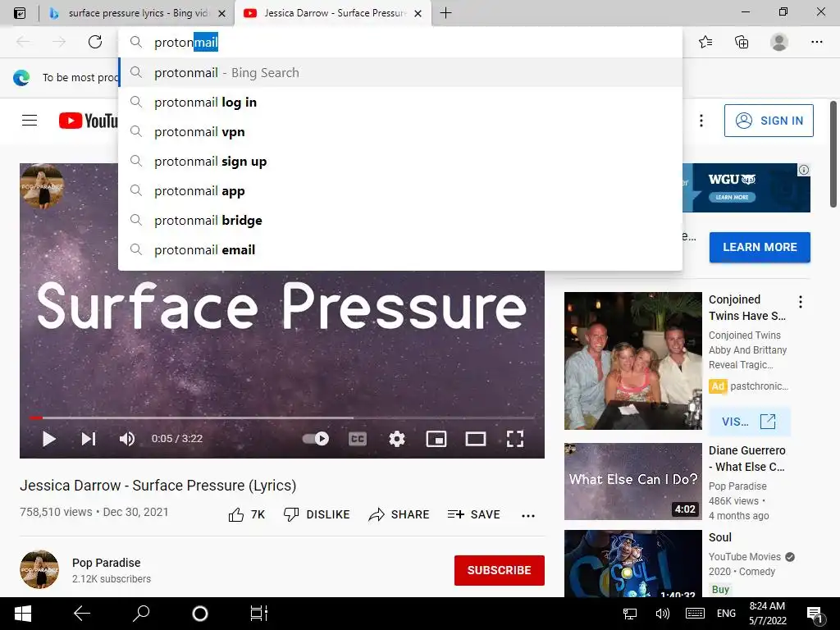840x630 pixels.
Task: Click taskbar back arrow button
Action: point(81,614)
